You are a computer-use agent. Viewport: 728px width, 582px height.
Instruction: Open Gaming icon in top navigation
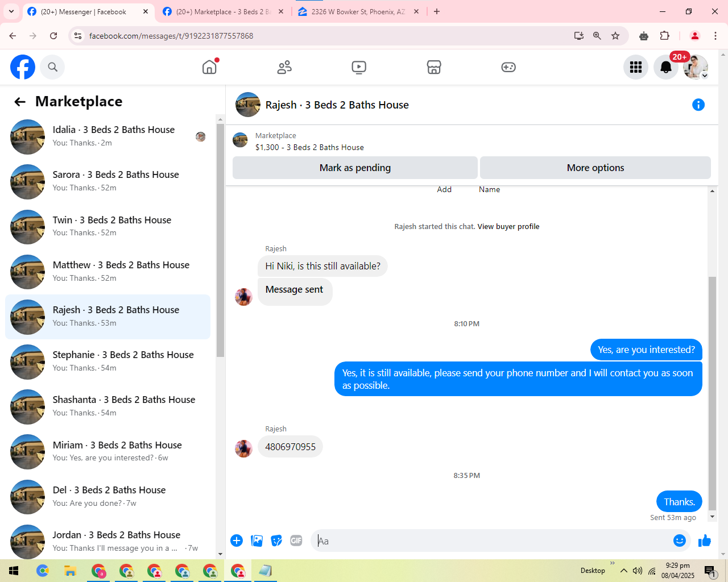pos(508,67)
